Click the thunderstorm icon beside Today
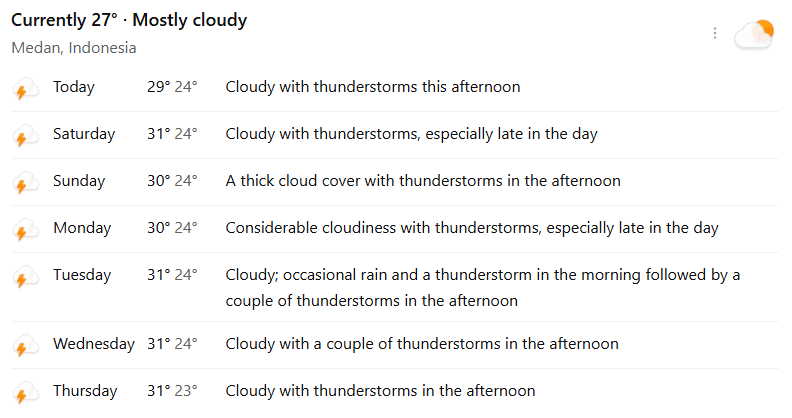Screen dimensions: 792x418 (x=25, y=89)
